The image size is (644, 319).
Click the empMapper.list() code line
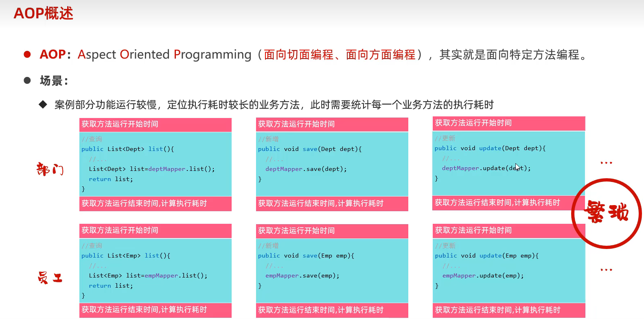coord(148,275)
